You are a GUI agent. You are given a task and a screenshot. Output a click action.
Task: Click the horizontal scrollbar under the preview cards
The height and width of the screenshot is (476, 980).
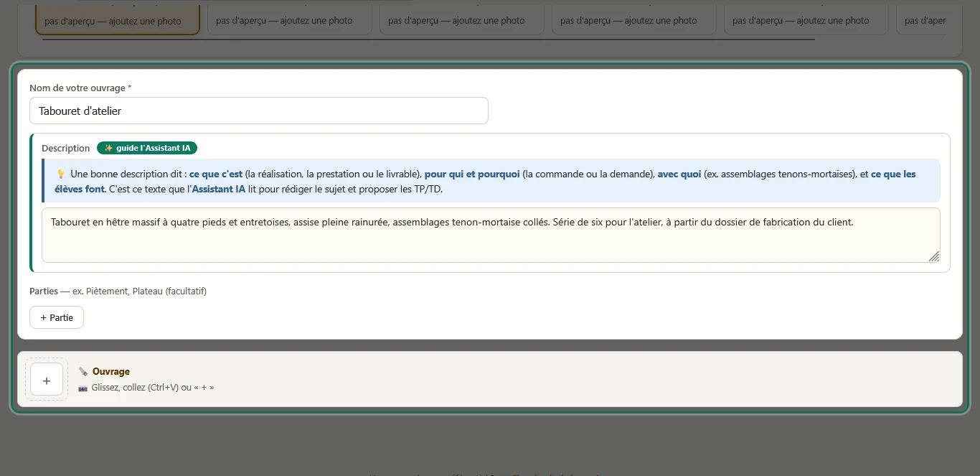tap(429, 39)
